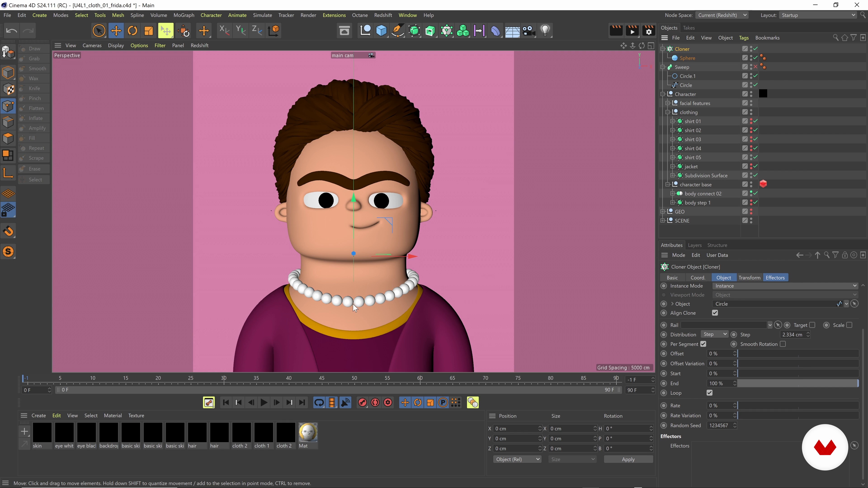Image resolution: width=868 pixels, height=488 pixels.
Task: Open Layout Startup dropdown
Action: click(818, 15)
